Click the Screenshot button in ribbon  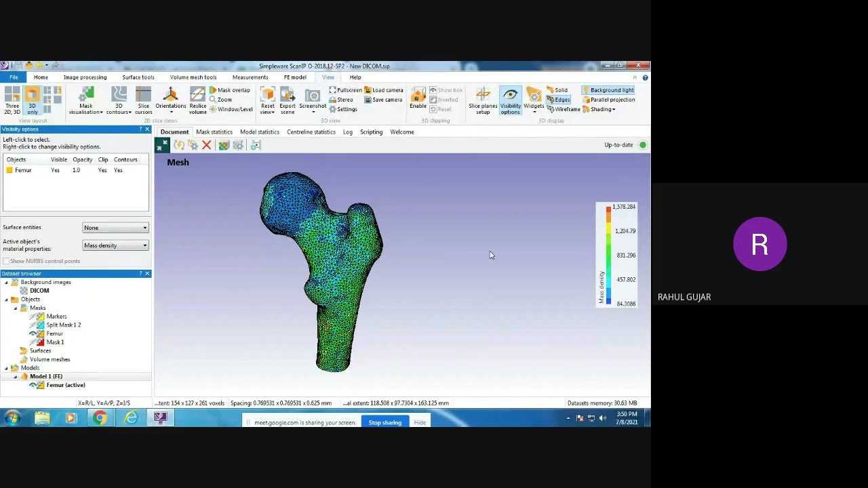pos(313,100)
